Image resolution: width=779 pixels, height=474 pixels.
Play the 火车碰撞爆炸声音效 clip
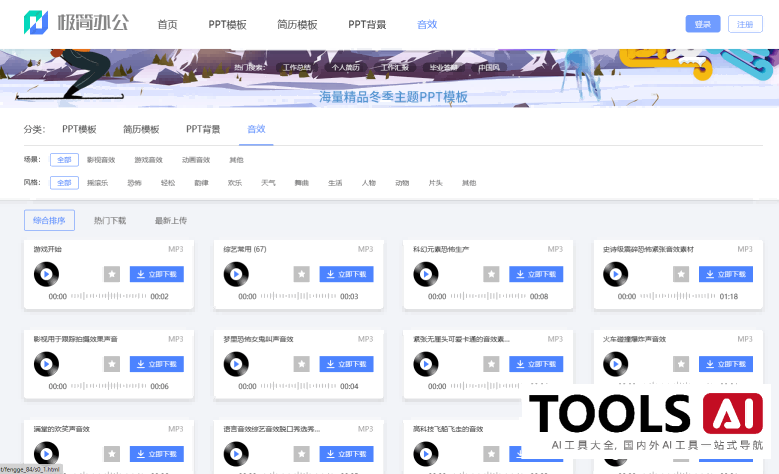pyautogui.click(x=617, y=364)
